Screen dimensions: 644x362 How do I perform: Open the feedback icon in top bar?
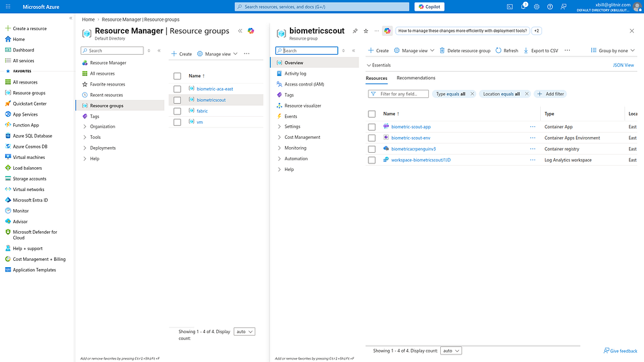[563, 6]
